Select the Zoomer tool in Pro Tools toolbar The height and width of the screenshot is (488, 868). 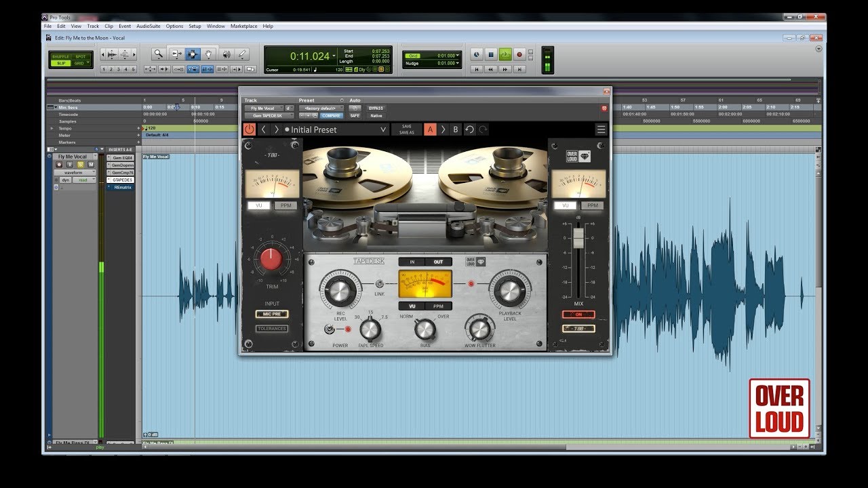[x=158, y=54]
